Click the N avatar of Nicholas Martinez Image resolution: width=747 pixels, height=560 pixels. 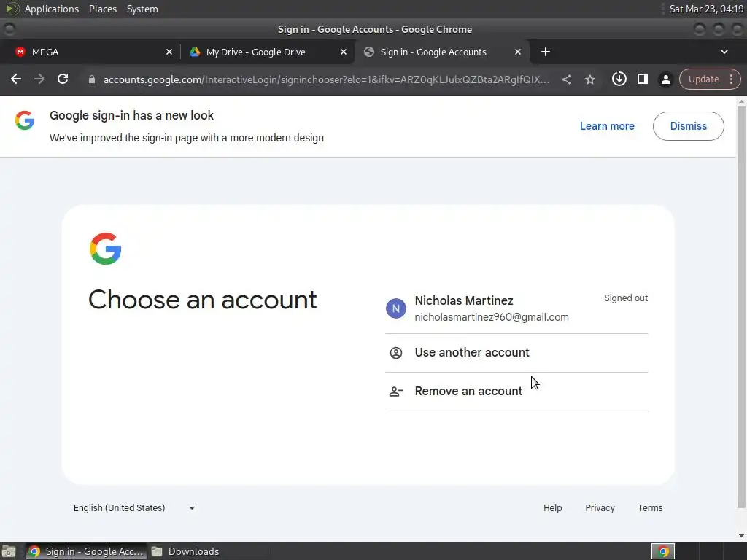[x=396, y=308]
